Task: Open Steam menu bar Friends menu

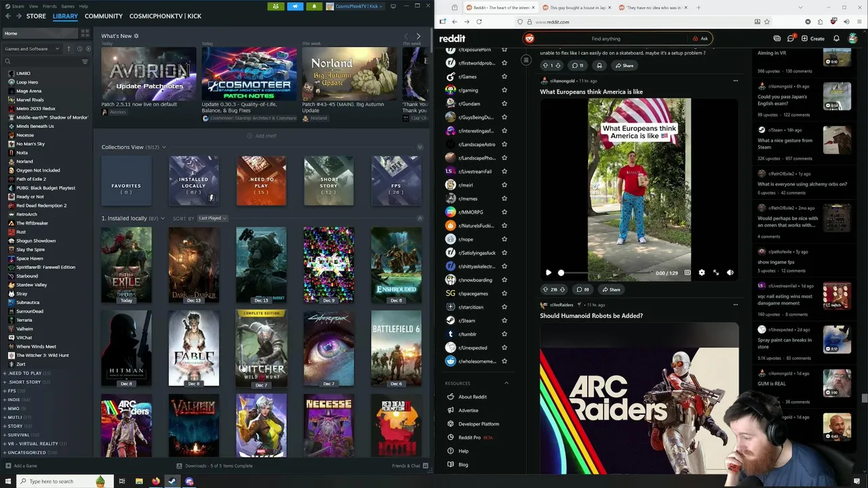Action: click(x=50, y=6)
